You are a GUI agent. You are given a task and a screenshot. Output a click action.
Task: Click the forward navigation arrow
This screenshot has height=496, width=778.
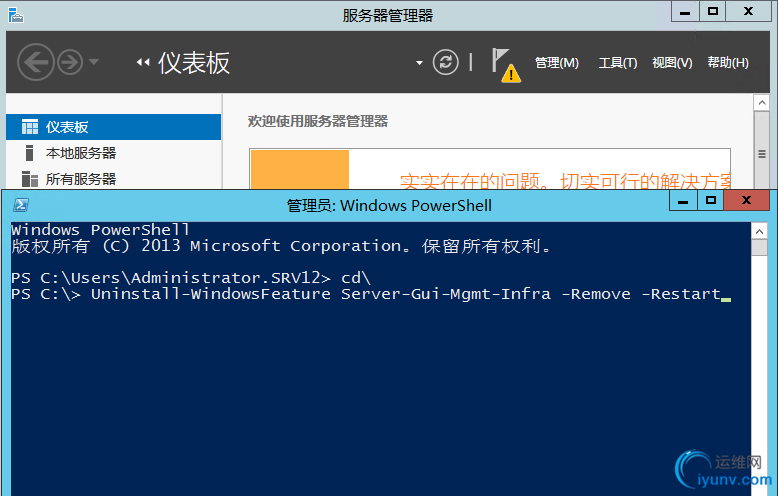[69, 63]
